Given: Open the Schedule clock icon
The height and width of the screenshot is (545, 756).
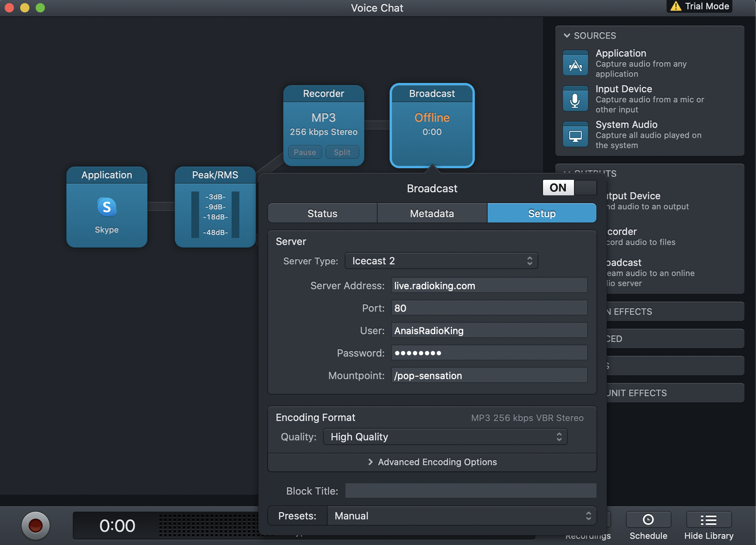Looking at the screenshot, I should (648, 519).
